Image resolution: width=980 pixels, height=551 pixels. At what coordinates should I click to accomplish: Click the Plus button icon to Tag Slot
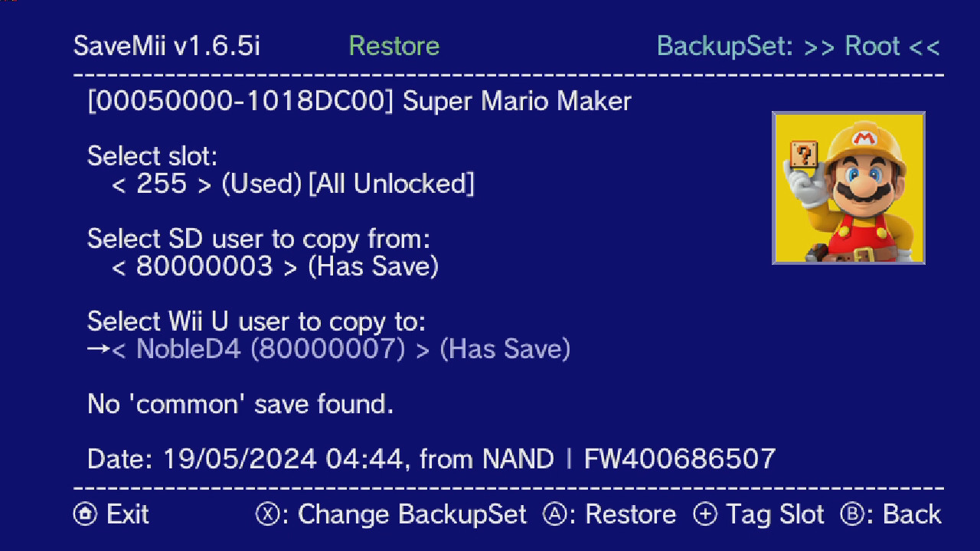(x=704, y=514)
